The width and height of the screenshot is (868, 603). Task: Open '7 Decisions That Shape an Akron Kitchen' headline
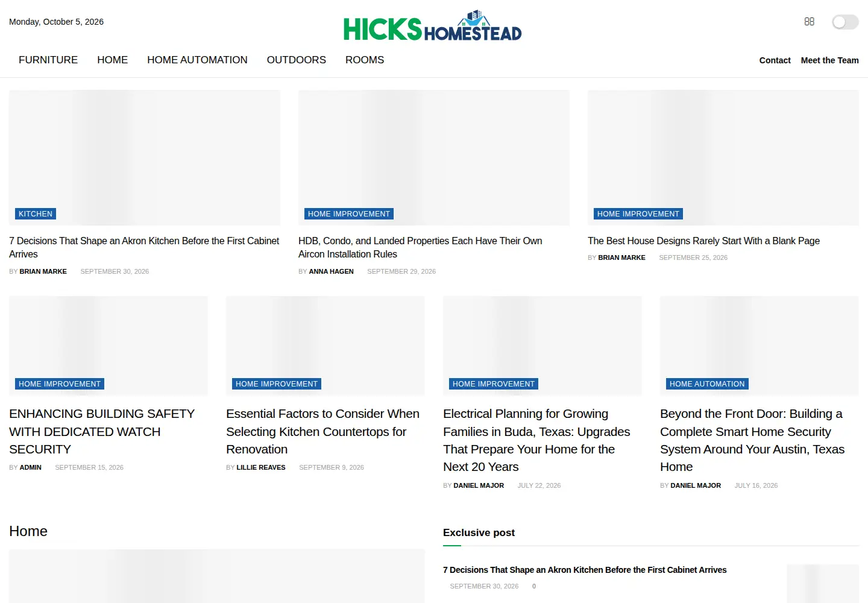click(144, 247)
